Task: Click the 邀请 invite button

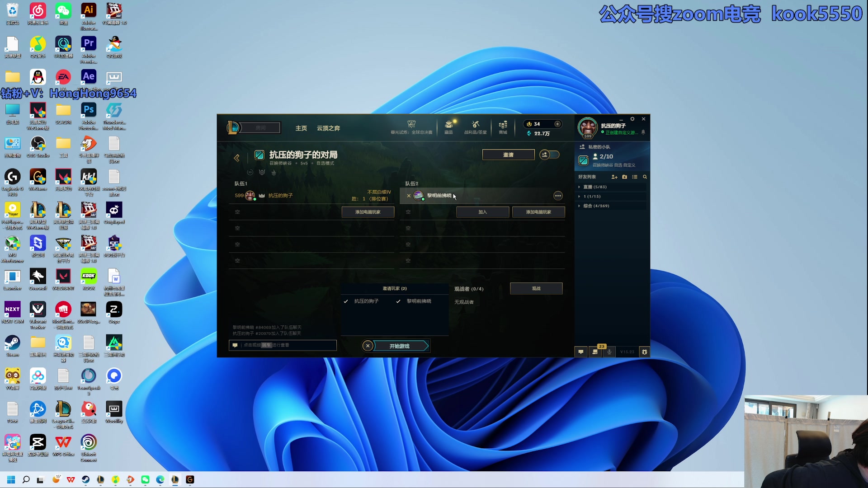Action: 508,155
